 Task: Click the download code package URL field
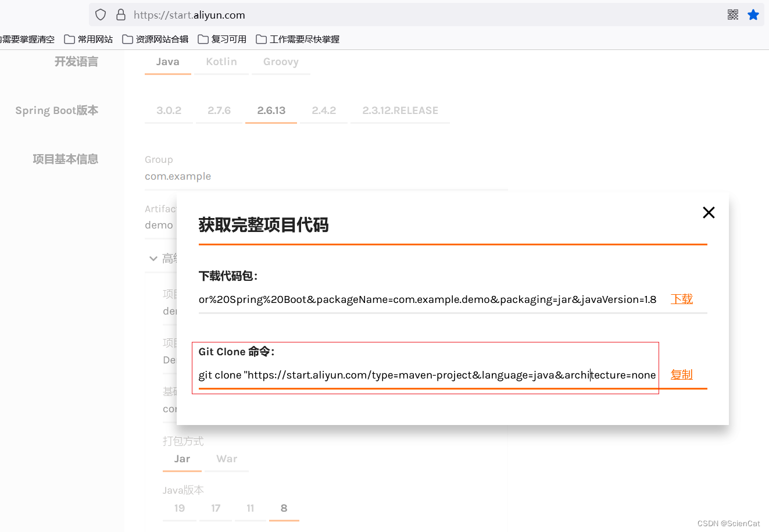(428, 299)
